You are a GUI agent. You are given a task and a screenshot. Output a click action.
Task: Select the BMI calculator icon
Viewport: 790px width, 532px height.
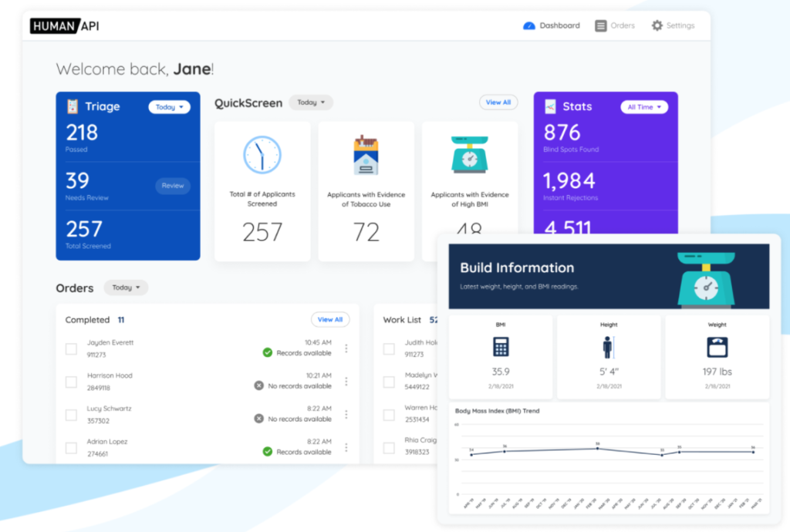(x=501, y=347)
